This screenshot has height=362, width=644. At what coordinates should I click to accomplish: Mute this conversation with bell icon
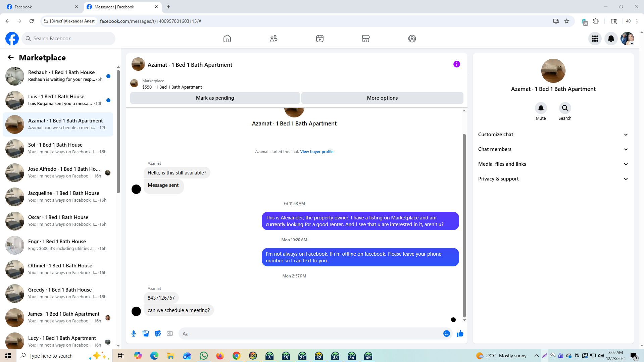[541, 108]
